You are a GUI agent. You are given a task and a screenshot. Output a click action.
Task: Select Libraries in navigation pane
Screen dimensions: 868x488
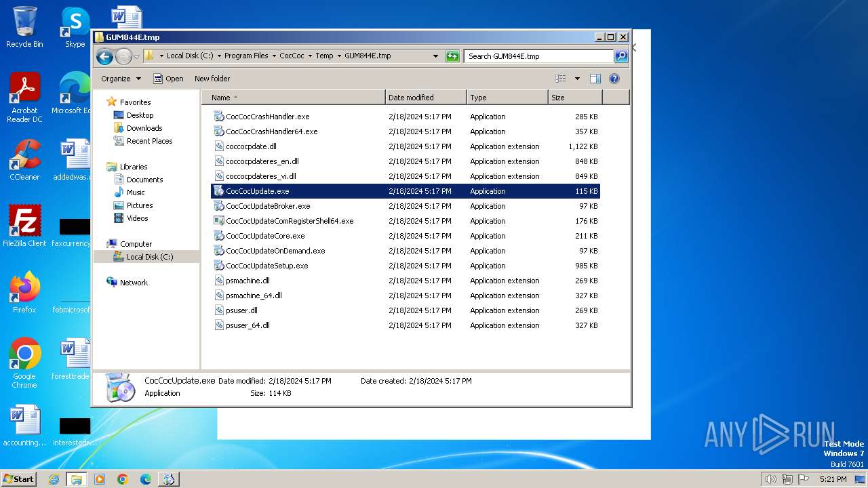pyautogui.click(x=134, y=167)
